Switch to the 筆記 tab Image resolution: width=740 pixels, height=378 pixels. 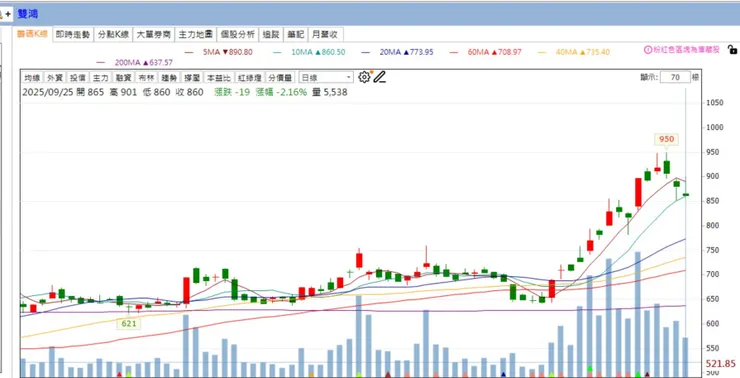[x=296, y=34]
